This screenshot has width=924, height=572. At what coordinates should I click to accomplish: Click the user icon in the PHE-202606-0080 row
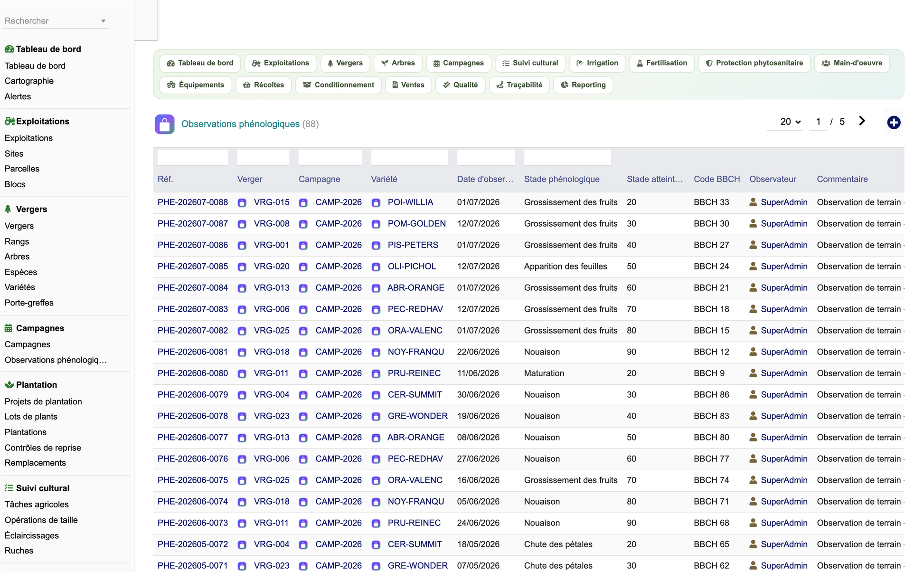tap(753, 373)
